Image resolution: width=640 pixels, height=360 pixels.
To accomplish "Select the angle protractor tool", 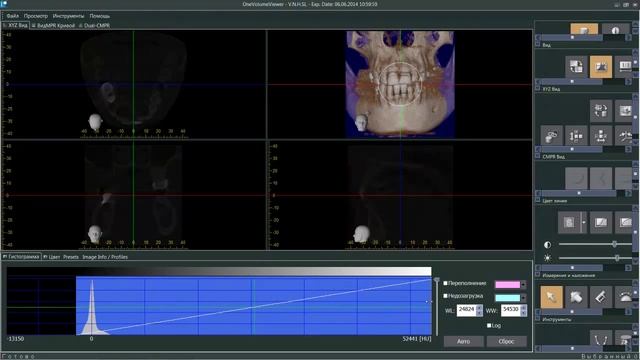I will click(625, 297).
